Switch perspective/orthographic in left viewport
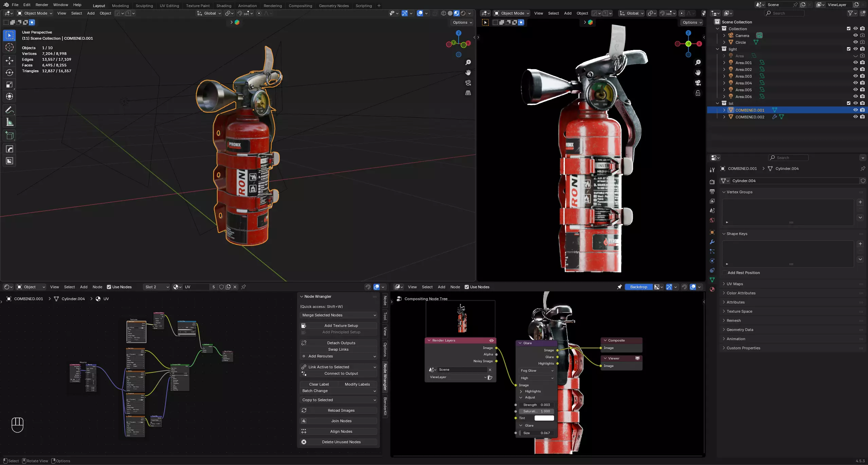Image resolution: width=868 pixels, height=465 pixels. 468,93
